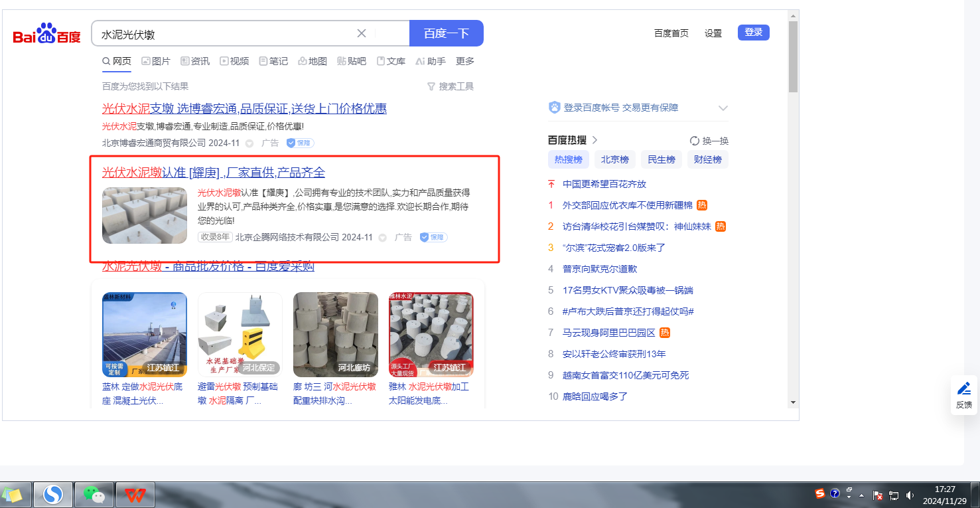Click the network tray icon
Screen dimensions: 980x508
[x=894, y=495]
